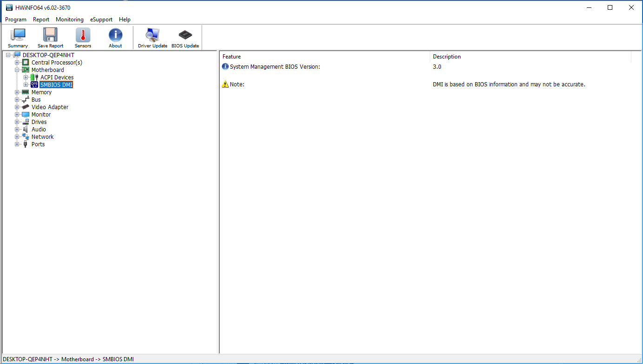Expand the Central Processor(s) node
This screenshot has width=643, height=364.
click(x=17, y=63)
